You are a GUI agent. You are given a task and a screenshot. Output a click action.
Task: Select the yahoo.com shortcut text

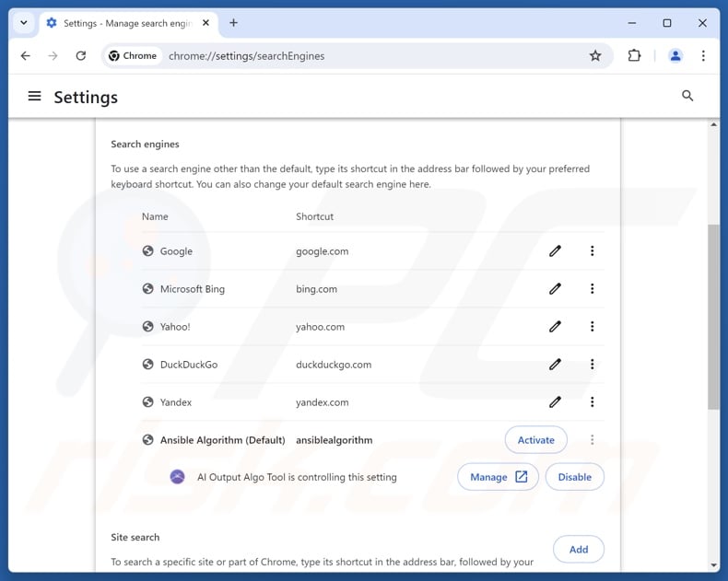(321, 327)
